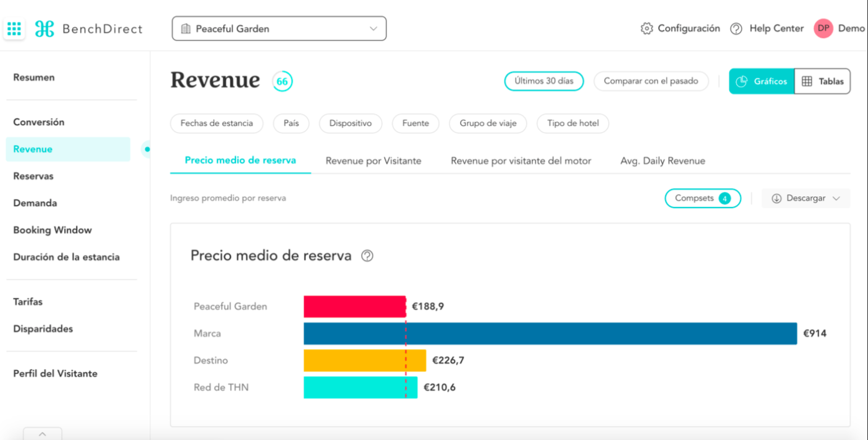Viewport: 868px width, 440px height.
Task: Select Revenue in sidebar
Action: tap(68, 149)
